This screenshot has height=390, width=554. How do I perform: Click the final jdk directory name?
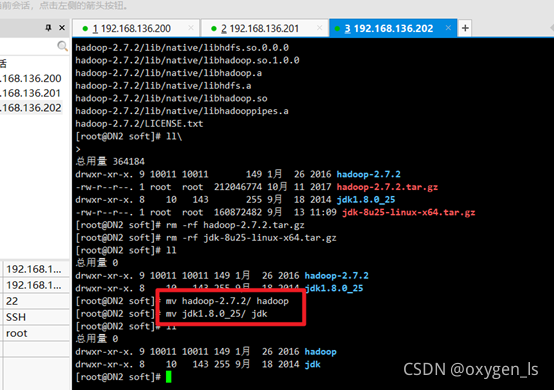coord(313,365)
